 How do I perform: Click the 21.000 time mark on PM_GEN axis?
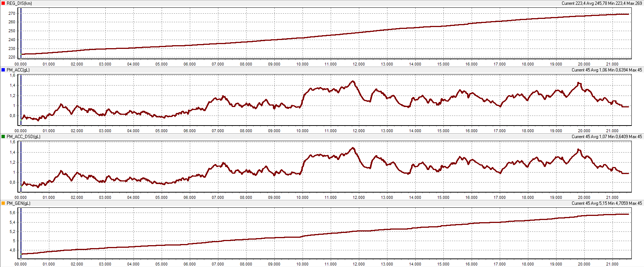point(612,264)
